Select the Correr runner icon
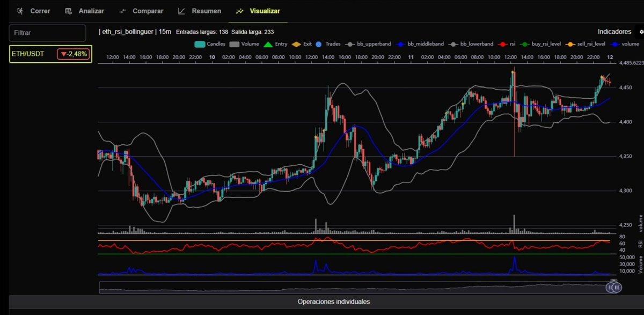 click(19, 11)
